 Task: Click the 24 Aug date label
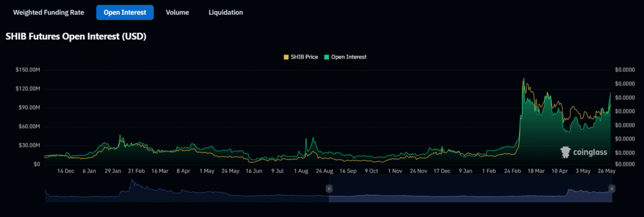coord(325,171)
